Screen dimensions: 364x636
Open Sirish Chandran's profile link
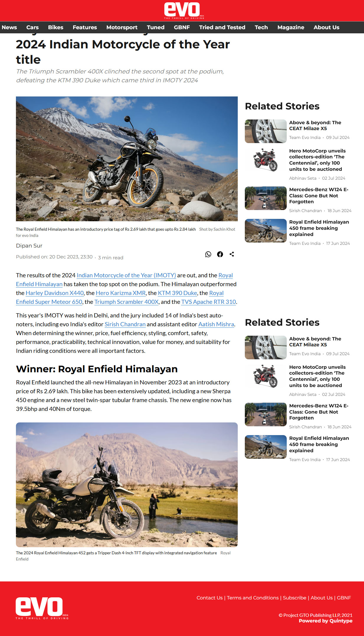pyautogui.click(x=125, y=324)
